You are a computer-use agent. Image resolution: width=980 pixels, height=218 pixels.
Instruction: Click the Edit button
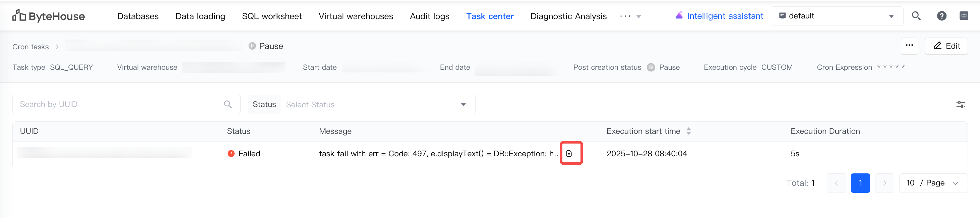(946, 46)
